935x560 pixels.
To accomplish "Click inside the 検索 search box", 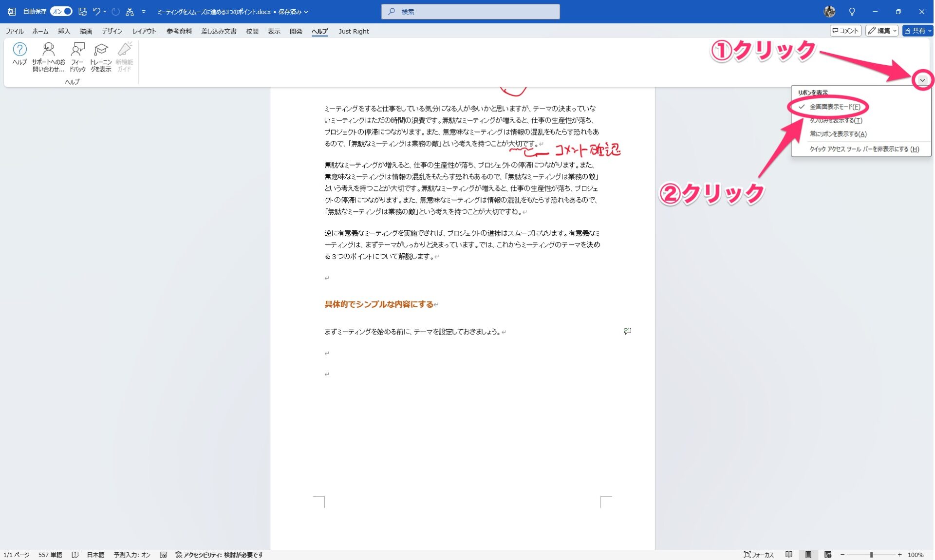I will pos(470,11).
